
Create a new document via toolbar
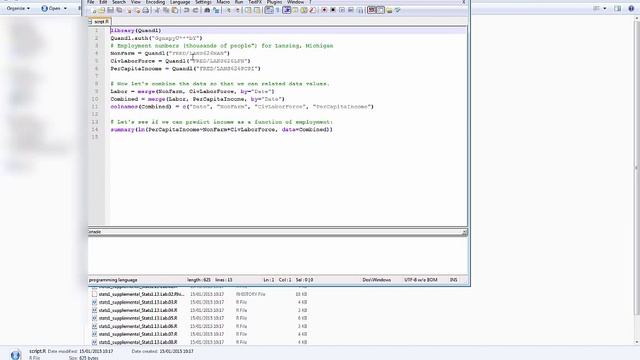point(94,10)
